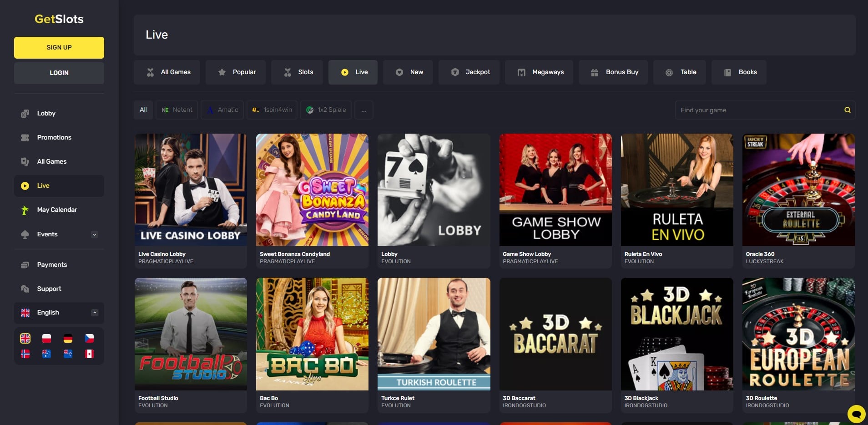Open the Evolution Lobby card thumbnail
868x425 pixels.
434,190
